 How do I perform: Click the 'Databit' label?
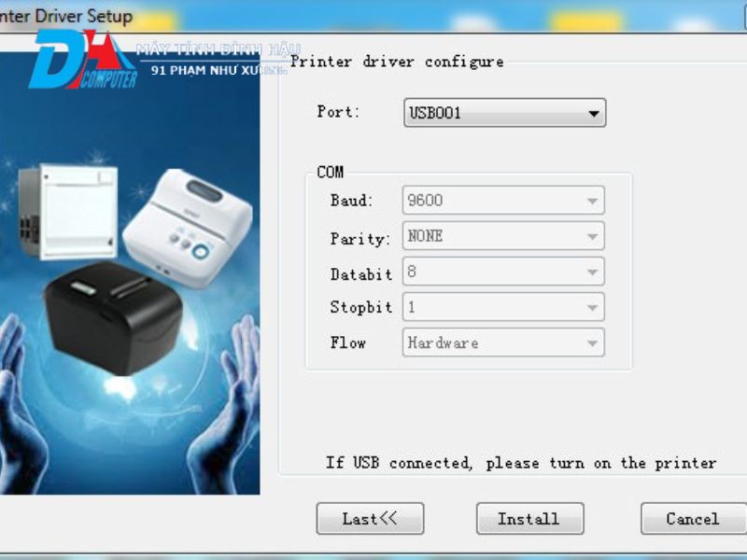(x=361, y=274)
